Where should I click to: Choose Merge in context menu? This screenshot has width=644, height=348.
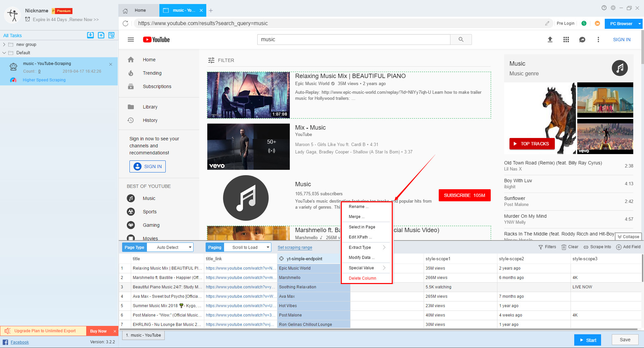click(x=367, y=217)
